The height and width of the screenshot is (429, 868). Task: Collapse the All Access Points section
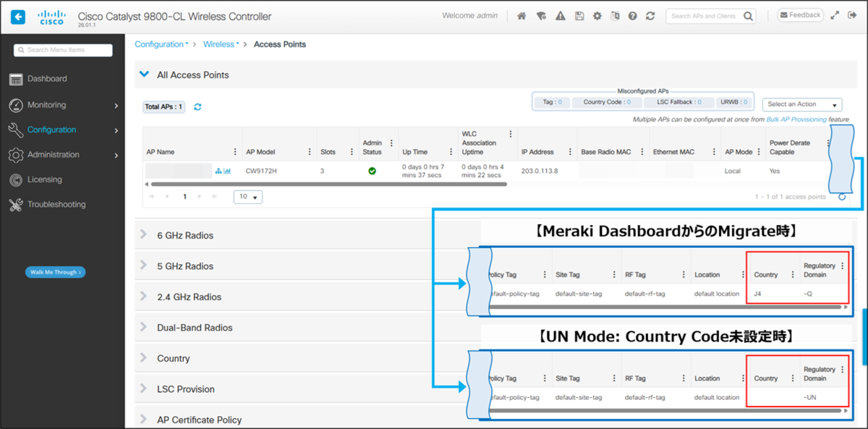[143, 75]
